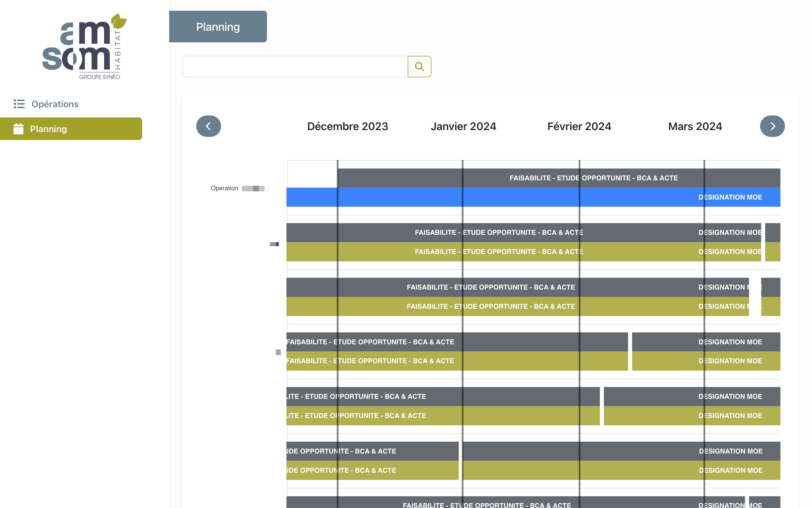The width and height of the screenshot is (812, 508).
Task: Click third row olive FAISABILITE bar
Action: click(517, 306)
